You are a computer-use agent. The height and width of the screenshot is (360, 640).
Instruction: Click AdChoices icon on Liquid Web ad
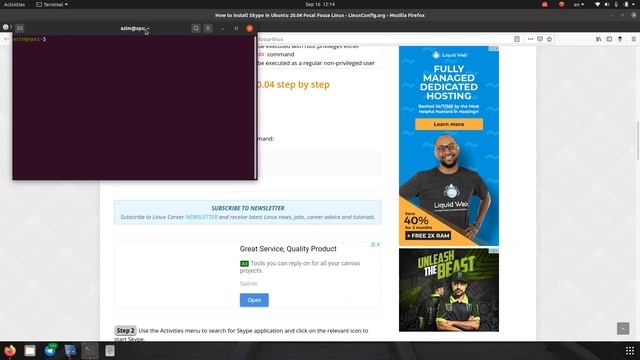pos(494,48)
